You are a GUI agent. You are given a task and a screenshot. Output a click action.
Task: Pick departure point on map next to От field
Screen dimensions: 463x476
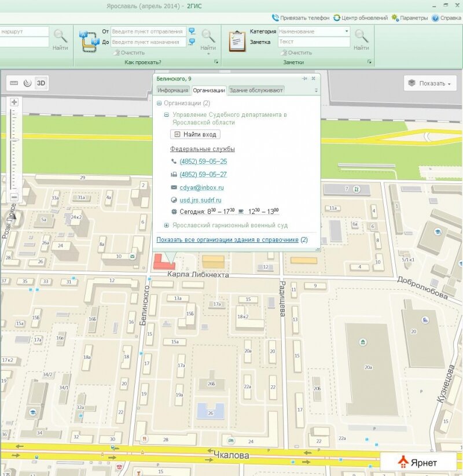(x=192, y=31)
